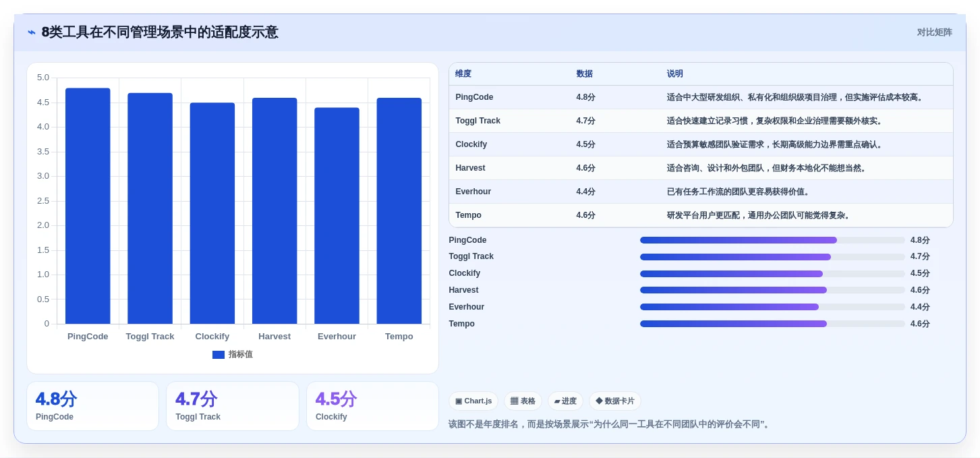Click the 5.0 y-axis label

click(43, 78)
